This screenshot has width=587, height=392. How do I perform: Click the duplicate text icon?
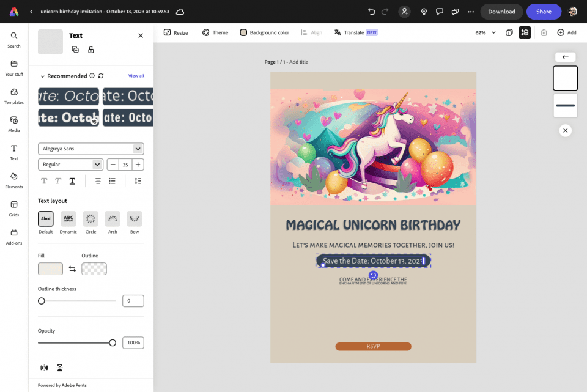(x=75, y=50)
